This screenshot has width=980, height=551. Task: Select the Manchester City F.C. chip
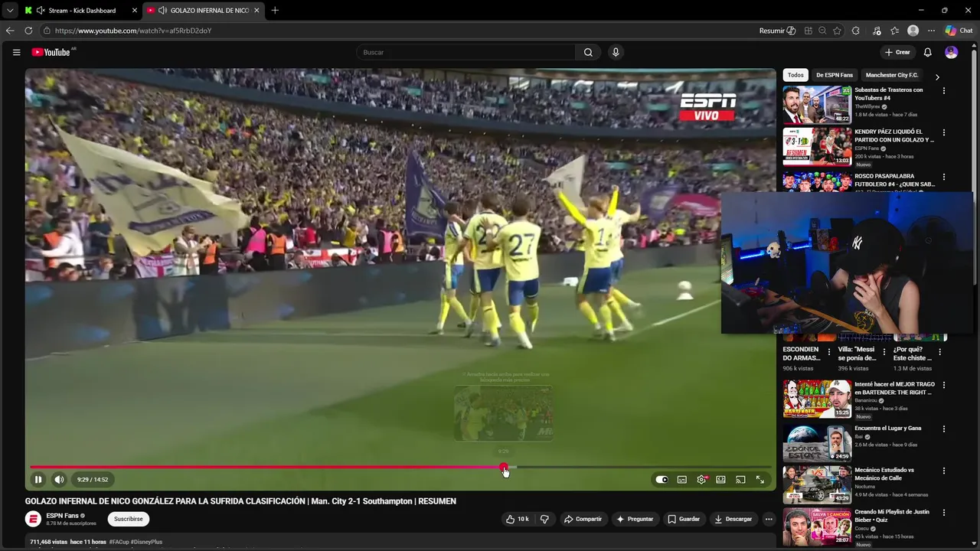click(x=892, y=75)
